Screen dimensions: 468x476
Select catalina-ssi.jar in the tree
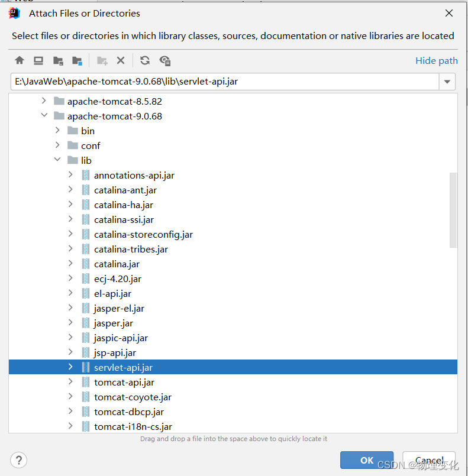pos(124,220)
